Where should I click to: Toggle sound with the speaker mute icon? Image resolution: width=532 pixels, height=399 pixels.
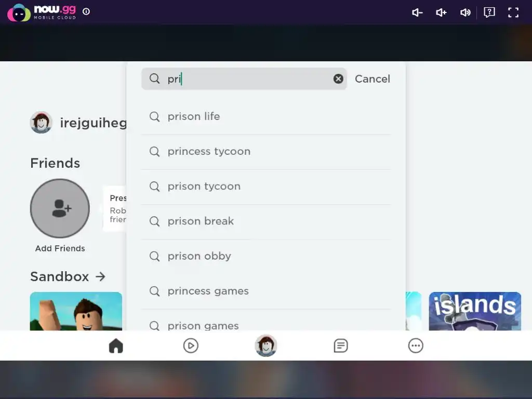pos(465,12)
